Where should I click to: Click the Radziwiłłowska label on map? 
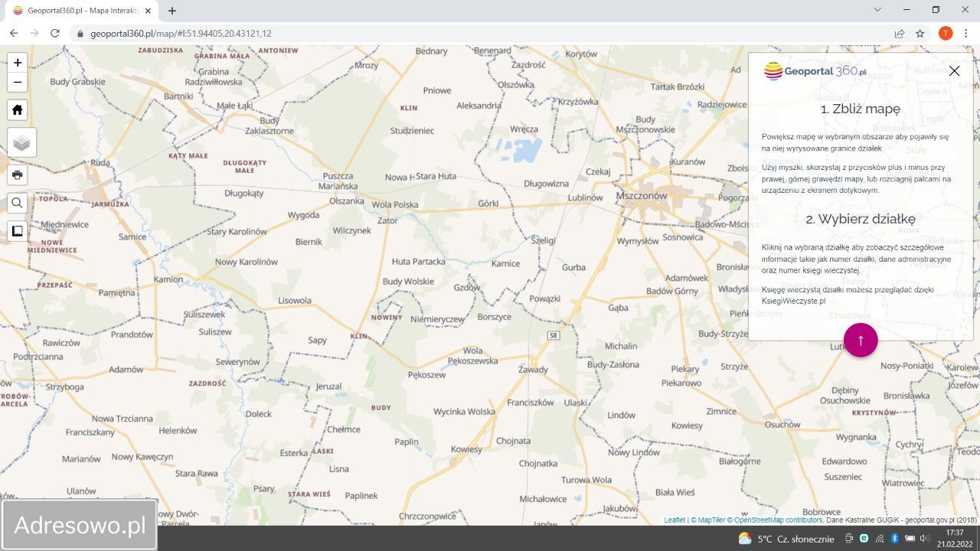click(x=214, y=82)
